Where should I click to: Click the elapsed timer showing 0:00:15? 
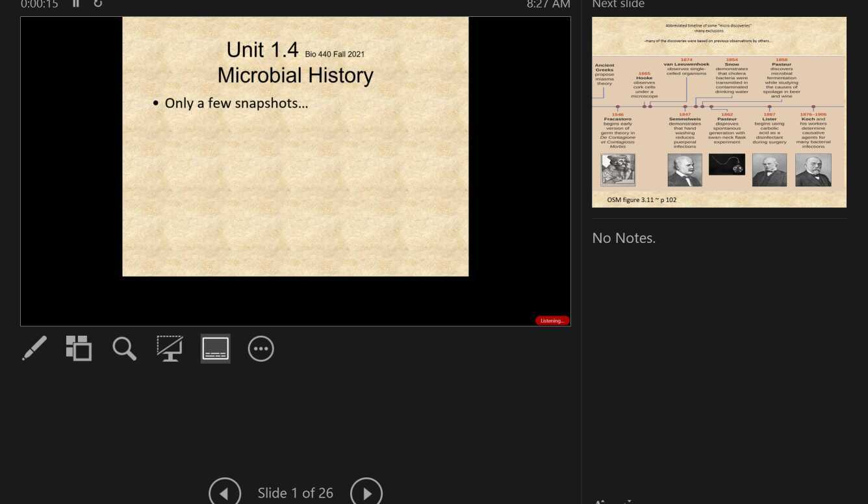pyautogui.click(x=39, y=5)
